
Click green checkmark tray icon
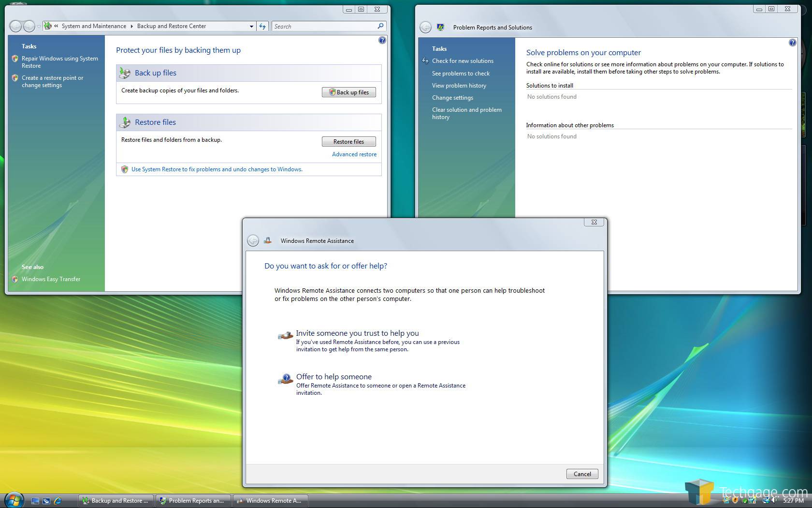tap(745, 501)
